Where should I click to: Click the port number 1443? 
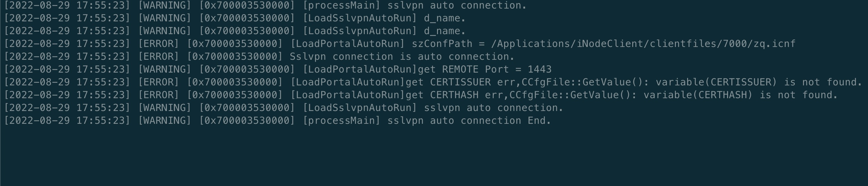coord(540,70)
